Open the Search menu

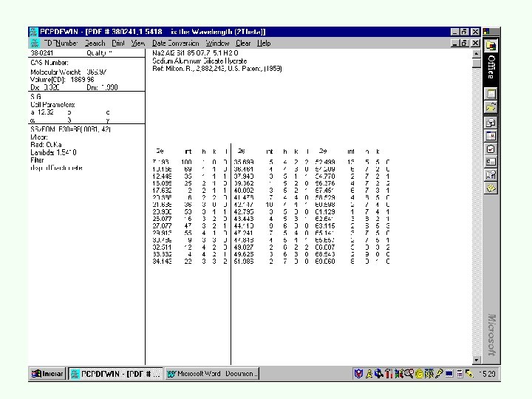pyautogui.click(x=95, y=43)
